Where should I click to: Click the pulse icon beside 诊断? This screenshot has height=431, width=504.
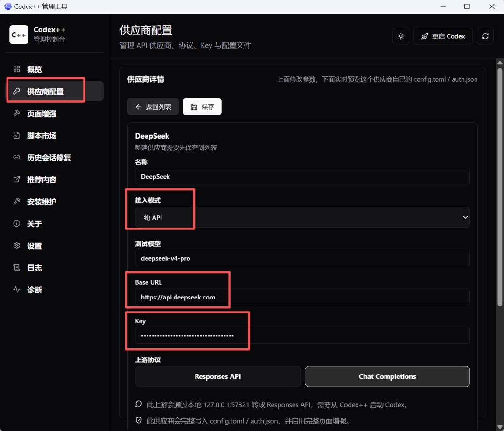coord(16,289)
